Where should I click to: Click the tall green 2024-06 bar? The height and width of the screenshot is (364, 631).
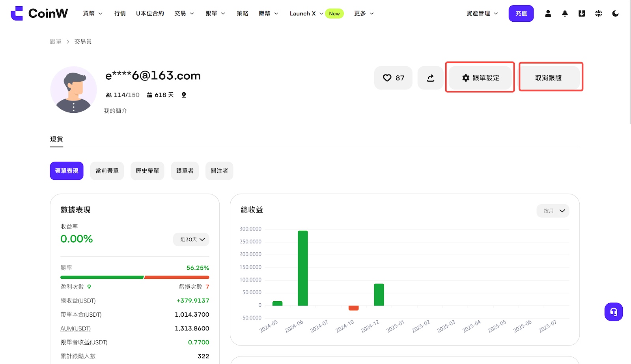point(303,268)
